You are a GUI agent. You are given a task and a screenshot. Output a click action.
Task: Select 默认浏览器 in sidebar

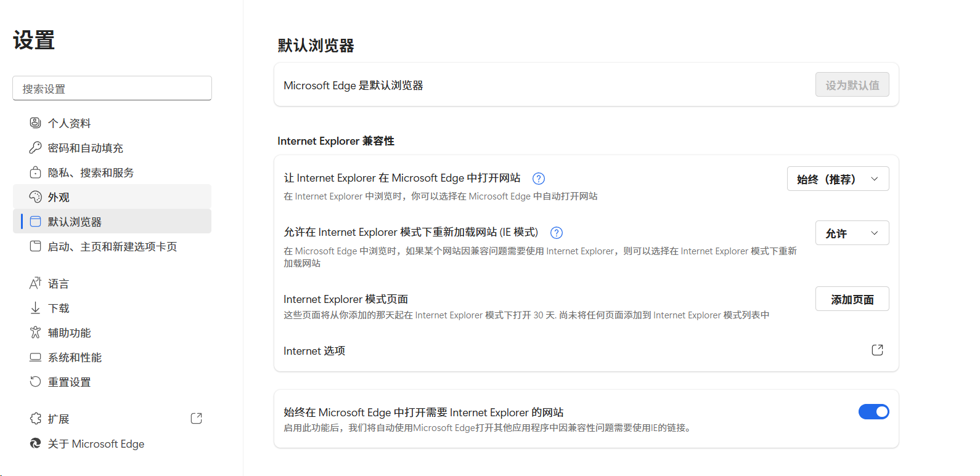click(112, 221)
